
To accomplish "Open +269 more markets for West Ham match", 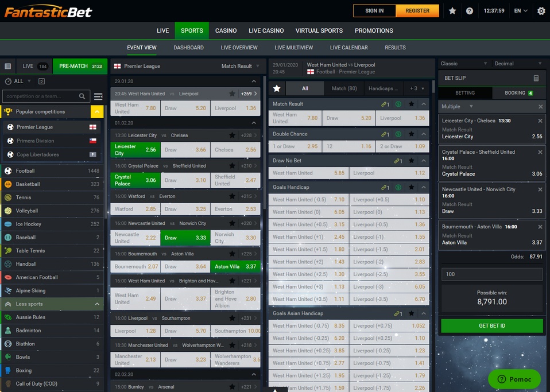I will [x=249, y=94].
